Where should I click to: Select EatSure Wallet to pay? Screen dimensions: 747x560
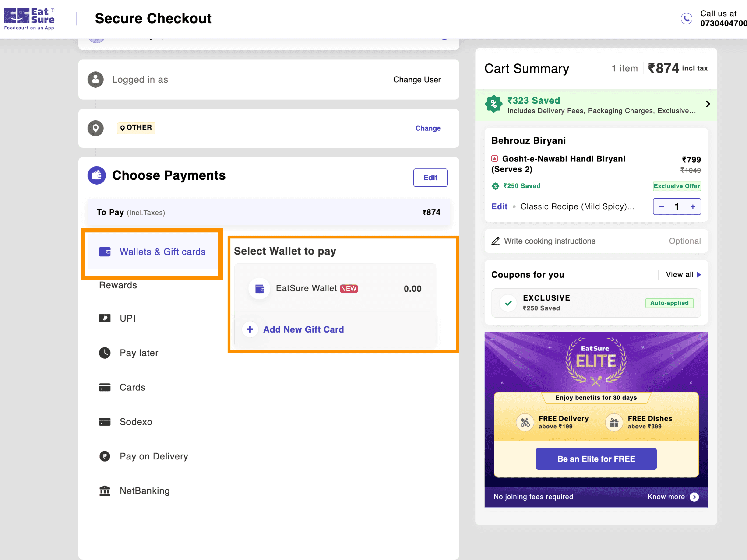pyautogui.click(x=335, y=289)
